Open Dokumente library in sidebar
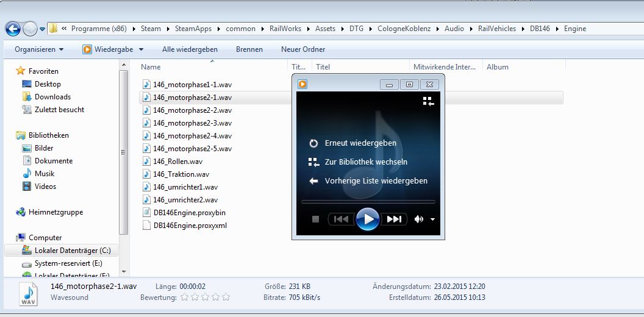The width and height of the screenshot is (644, 317). [54, 161]
